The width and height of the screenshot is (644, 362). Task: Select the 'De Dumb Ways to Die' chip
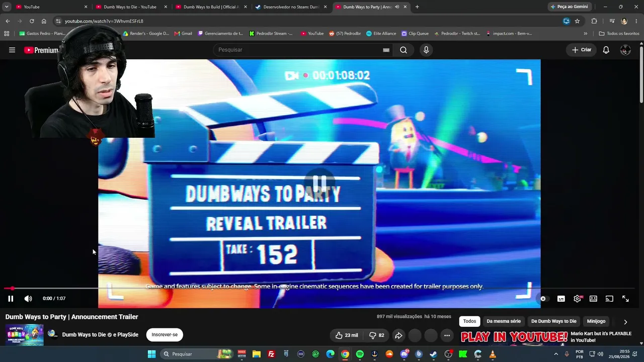coord(554,321)
